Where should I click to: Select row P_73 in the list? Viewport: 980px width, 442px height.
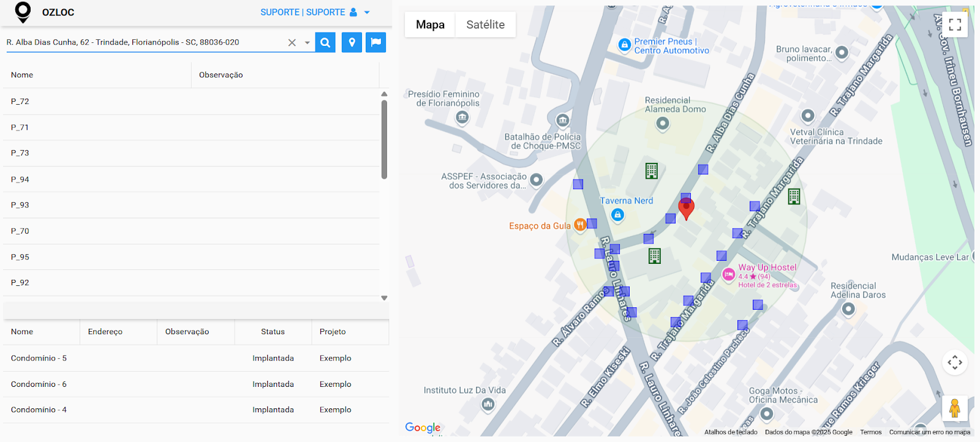191,153
